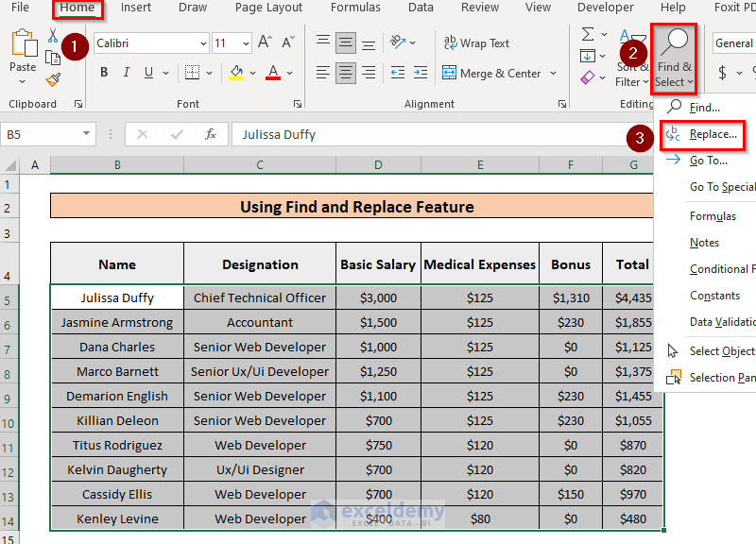This screenshot has height=544, width=756.
Task: Toggle Bold formatting
Action: 104,73
